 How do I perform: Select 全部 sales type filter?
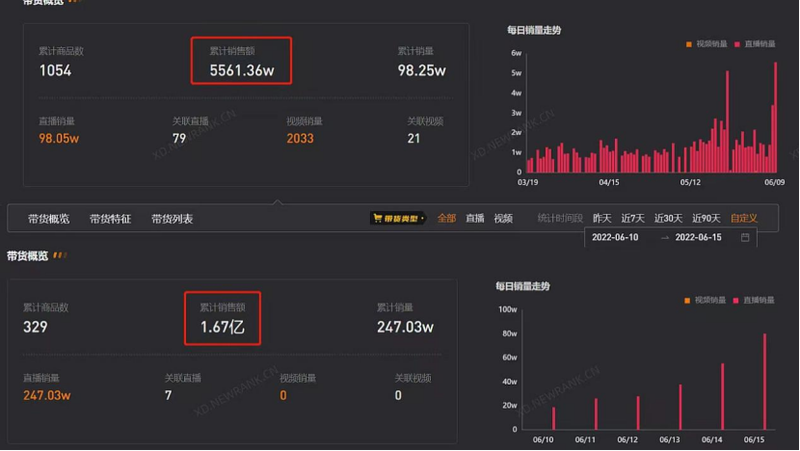tap(446, 218)
